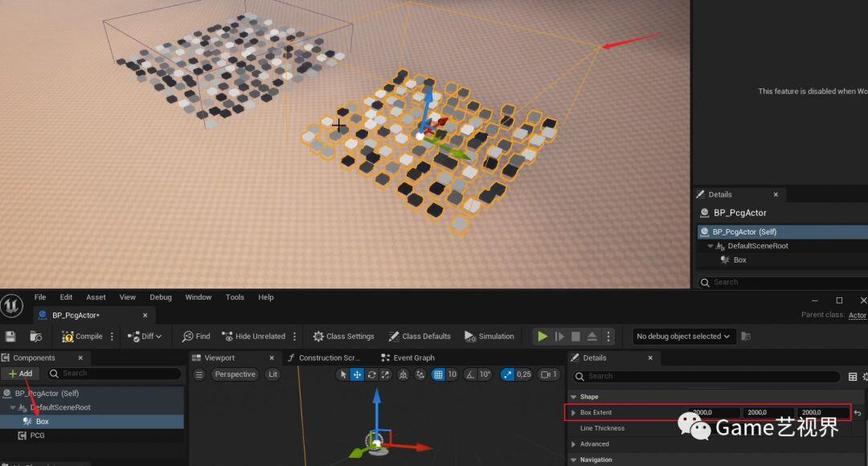
Task: Click the Add component button
Action: [x=20, y=374]
